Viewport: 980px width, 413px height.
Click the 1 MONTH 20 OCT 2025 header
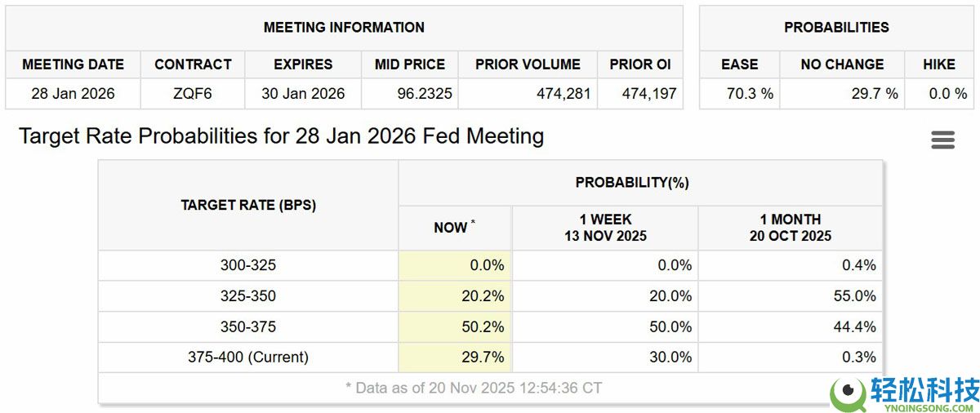coord(790,228)
